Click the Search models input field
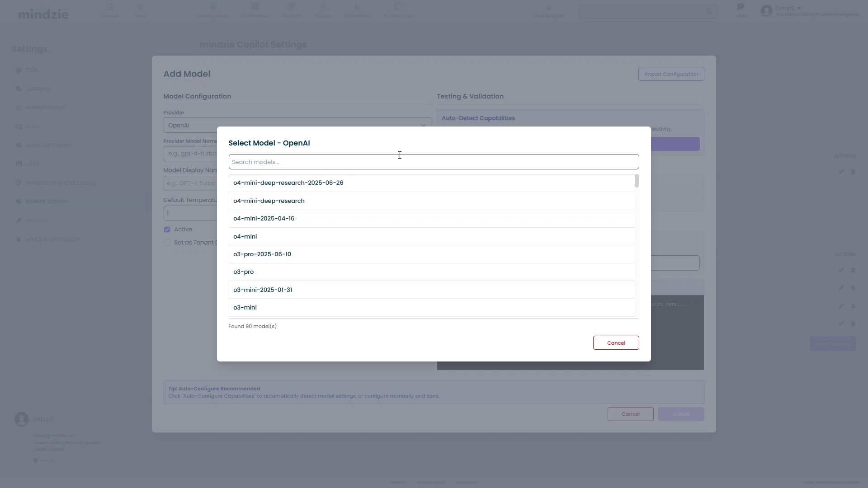868x488 pixels. tap(434, 162)
